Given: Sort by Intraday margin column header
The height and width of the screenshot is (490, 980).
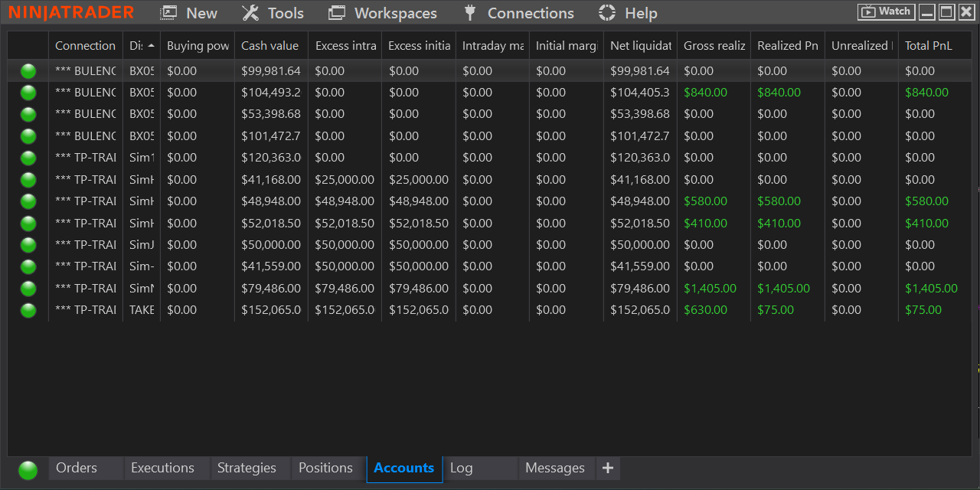Looking at the screenshot, I should [493, 46].
